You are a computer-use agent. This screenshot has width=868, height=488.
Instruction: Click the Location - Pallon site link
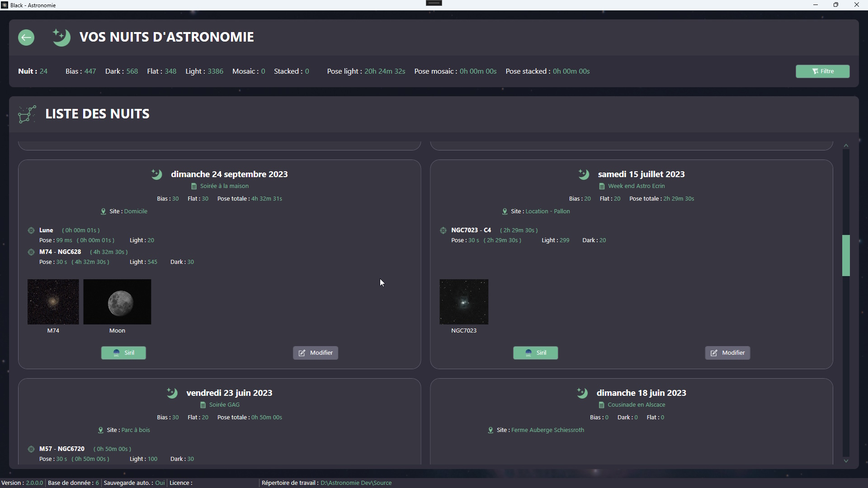[x=547, y=211]
